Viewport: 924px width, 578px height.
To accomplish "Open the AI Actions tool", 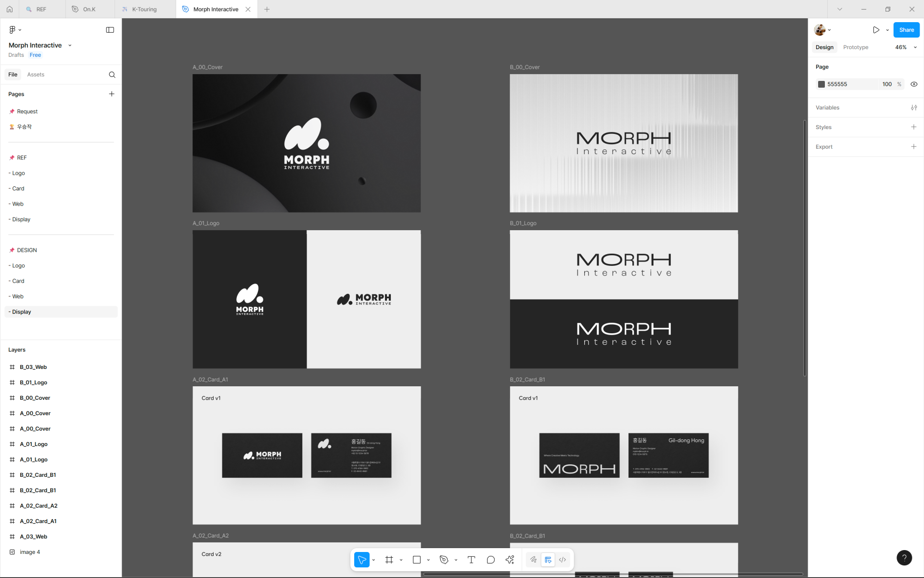I will (x=510, y=560).
